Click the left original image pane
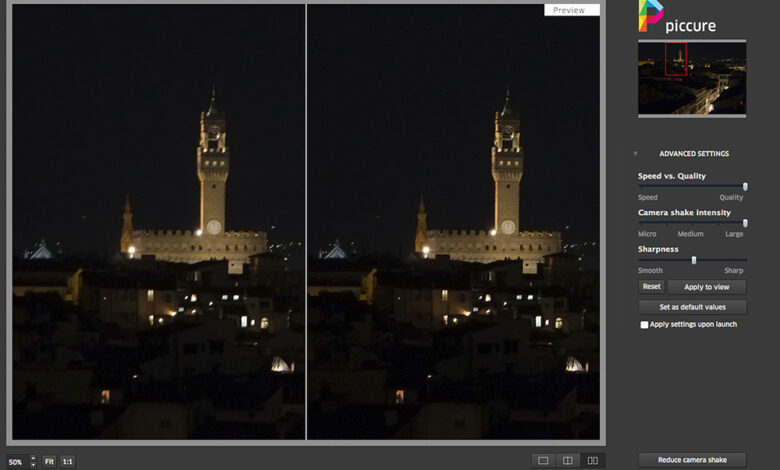Screen dimensions: 780x470 [159, 222]
